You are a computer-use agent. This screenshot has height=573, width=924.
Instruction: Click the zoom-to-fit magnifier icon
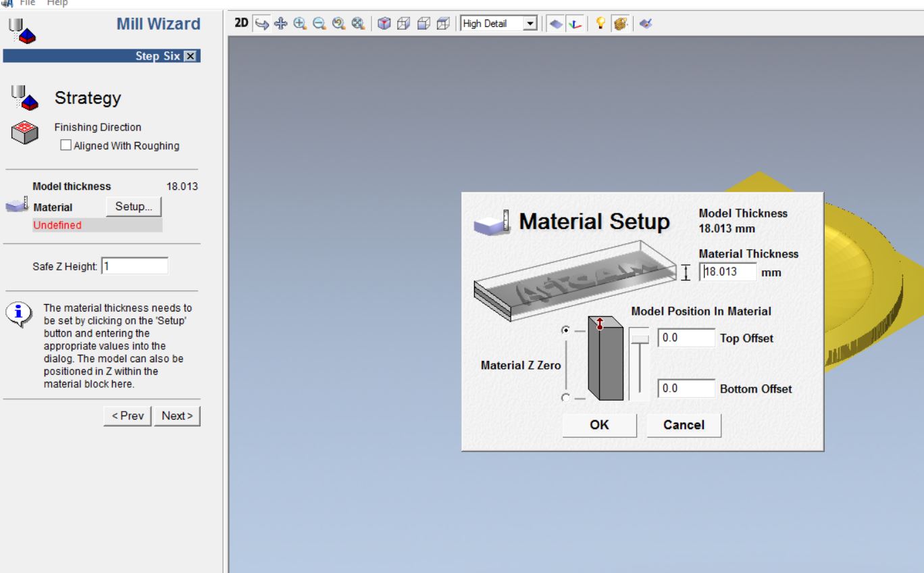coord(358,24)
